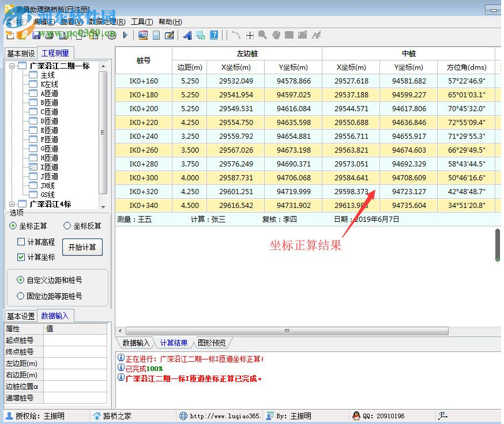Select the hand pan tool icon
504x424 pixels.
coord(276,35)
